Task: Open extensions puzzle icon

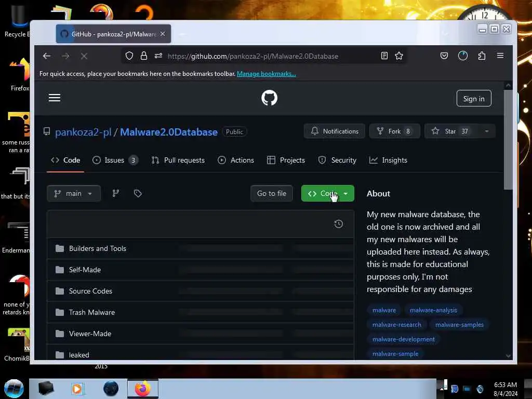Action: pos(482,56)
